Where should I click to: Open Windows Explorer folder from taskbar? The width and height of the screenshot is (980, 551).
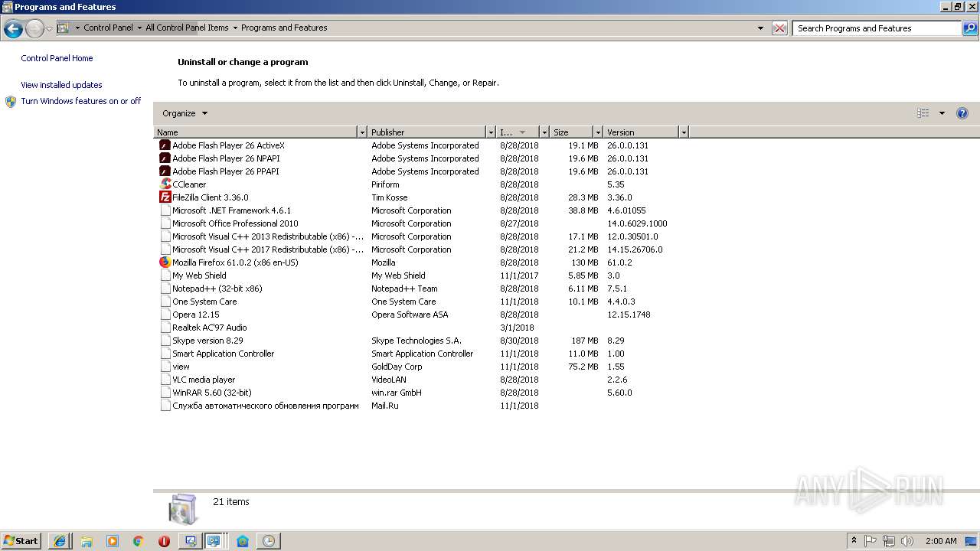(87, 541)
